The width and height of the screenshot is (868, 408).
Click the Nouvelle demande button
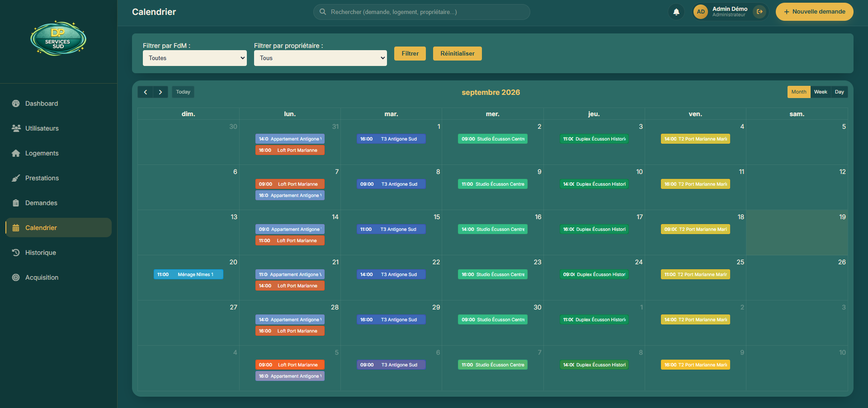(815, 12)
